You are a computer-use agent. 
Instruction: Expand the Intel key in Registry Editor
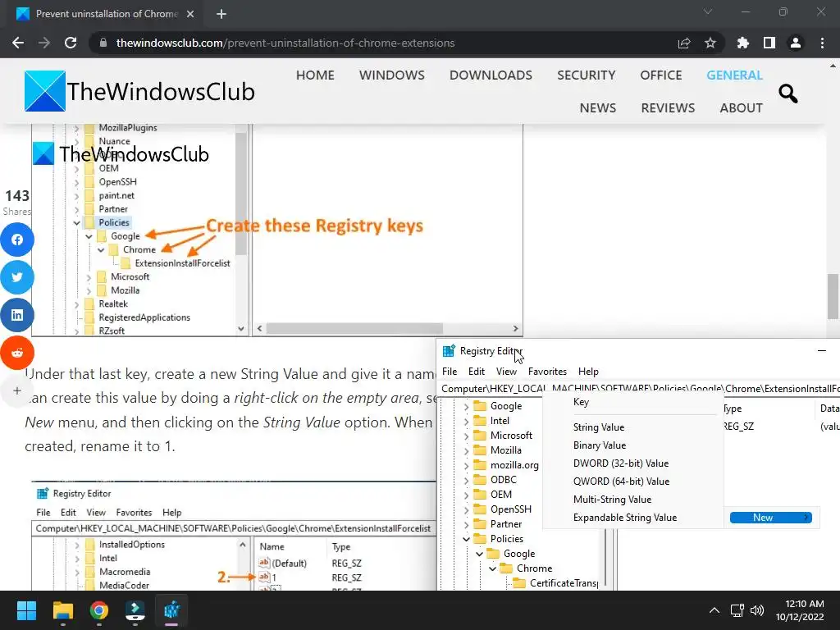(x=466, y=421)
